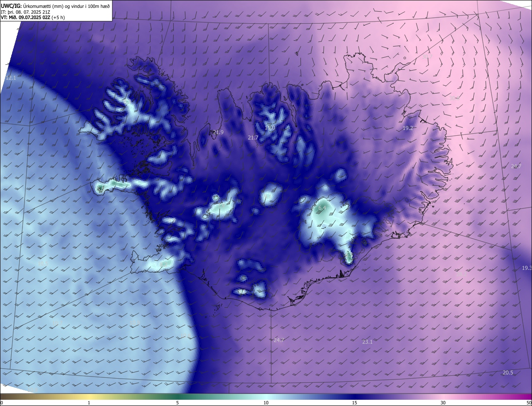Click the 30 tick on the colour scale
Viewport: 532px width, 406px height.
(443, 403)
